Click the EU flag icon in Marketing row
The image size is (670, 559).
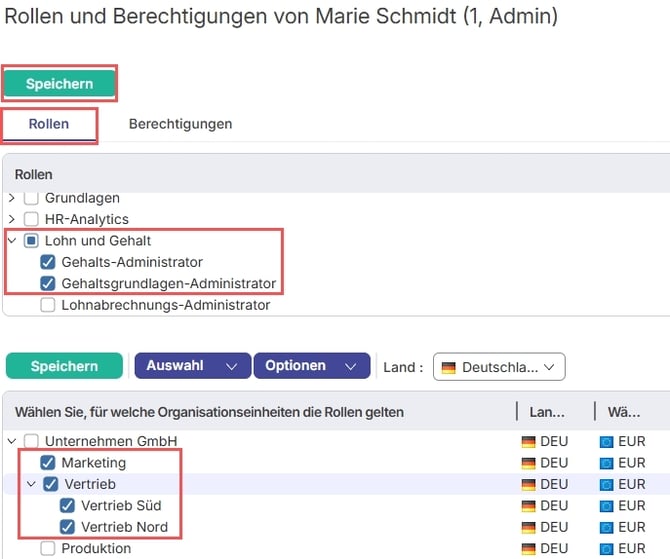pos(606,463)
